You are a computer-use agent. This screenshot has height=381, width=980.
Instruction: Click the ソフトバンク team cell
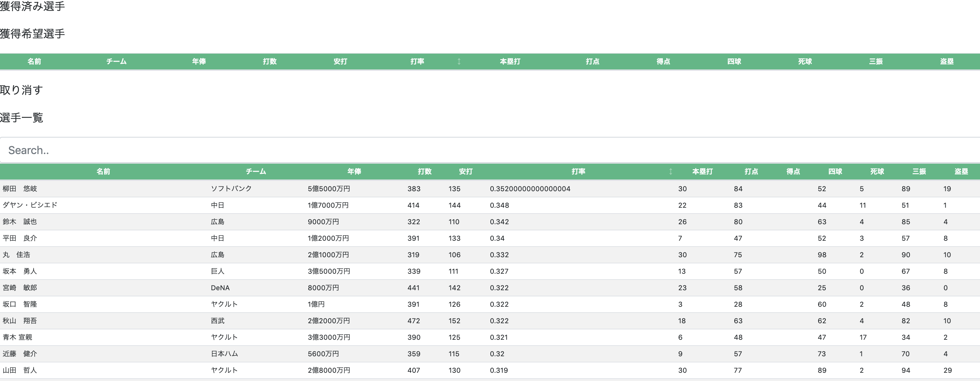click(x=231, y=189)
